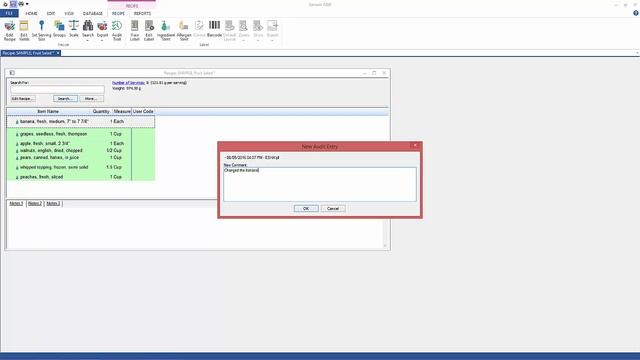The image size is (640, 360).
Task: Switch to the REPORTS ribbon tab
Action: pyautogui.click(x=142, y=13)
